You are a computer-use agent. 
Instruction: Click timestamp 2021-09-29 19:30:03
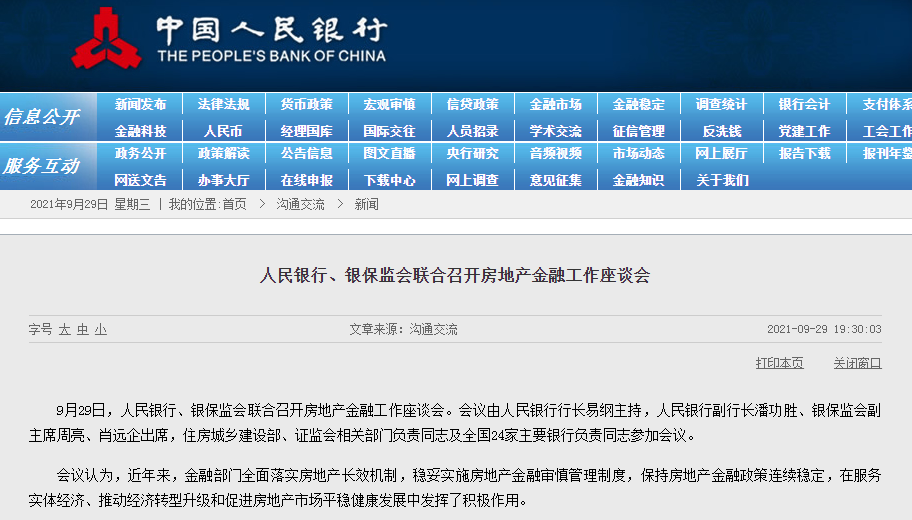824,329
